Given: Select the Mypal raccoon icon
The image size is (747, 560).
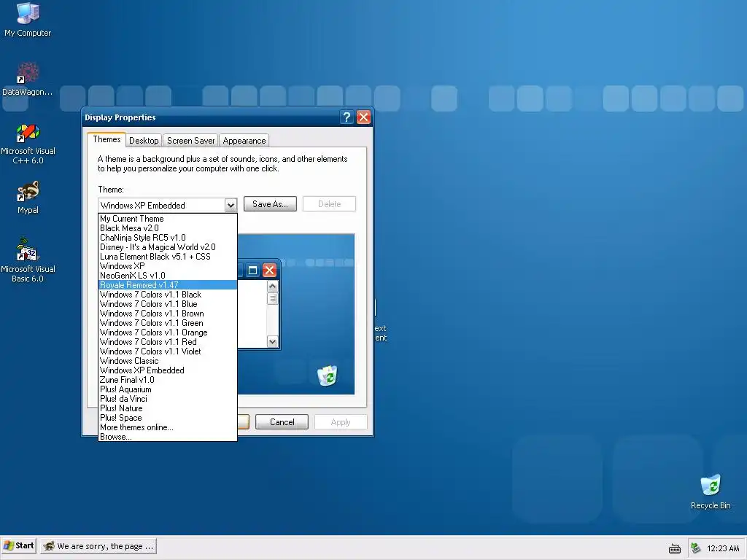Looking at the screenshot, I should 28,197.
